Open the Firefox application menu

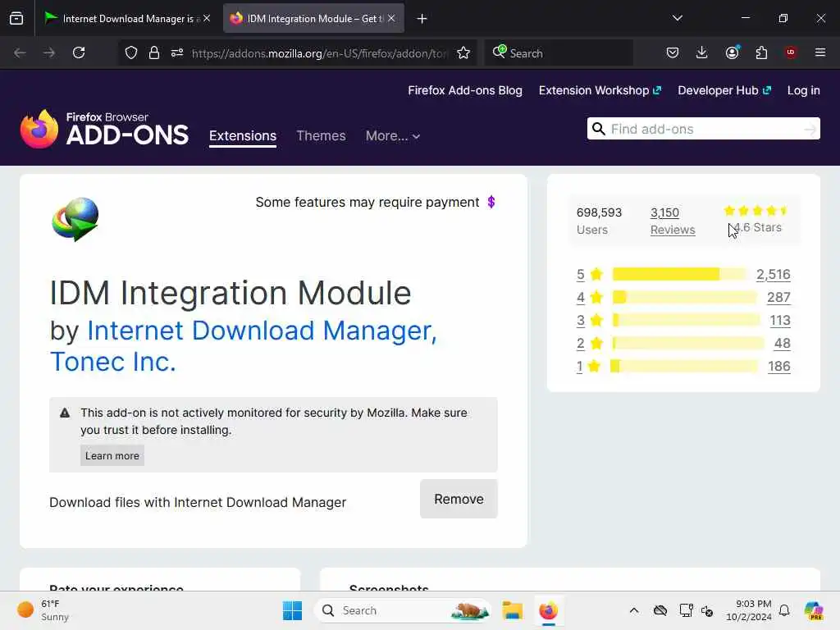tap(820, 52)
